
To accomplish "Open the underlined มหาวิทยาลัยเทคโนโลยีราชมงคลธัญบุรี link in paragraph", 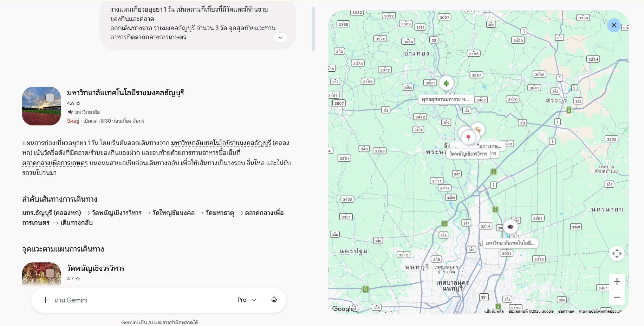I will (x=221, y=143).
